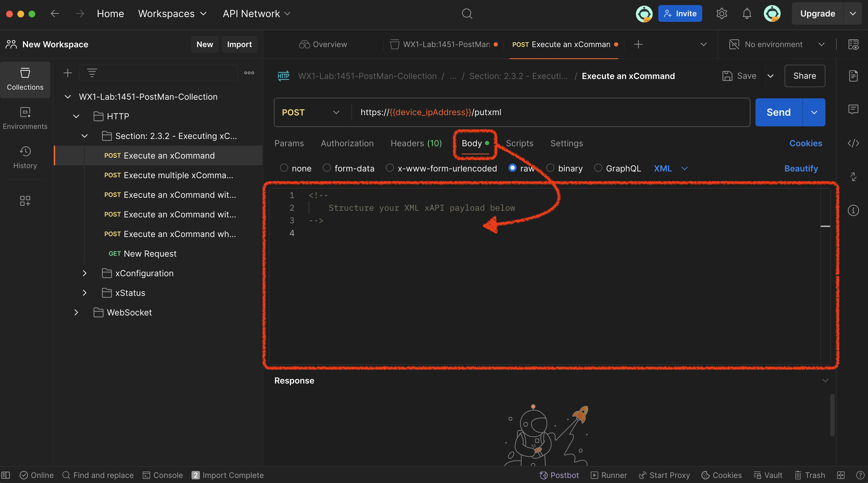Image resolution: width=868 pixels, height=483 pixels.
Task: Open the Console in status bar
Action: click(163, 475)
